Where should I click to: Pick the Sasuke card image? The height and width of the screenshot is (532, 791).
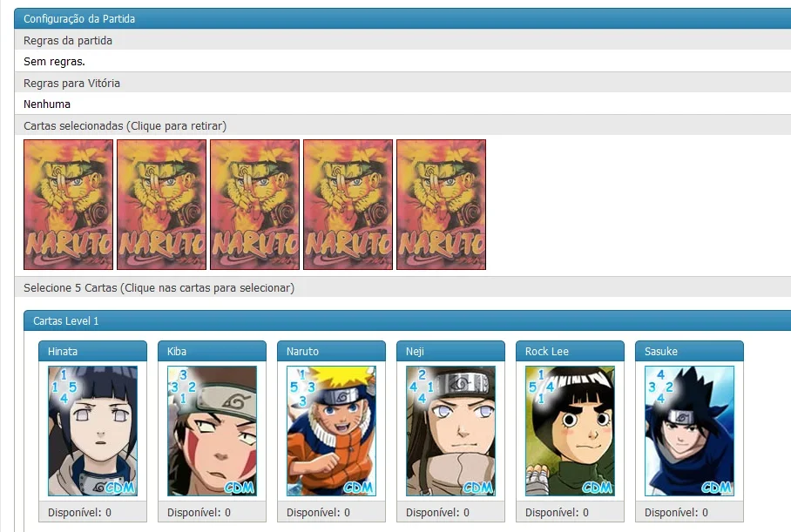click(x=689, y=431)
